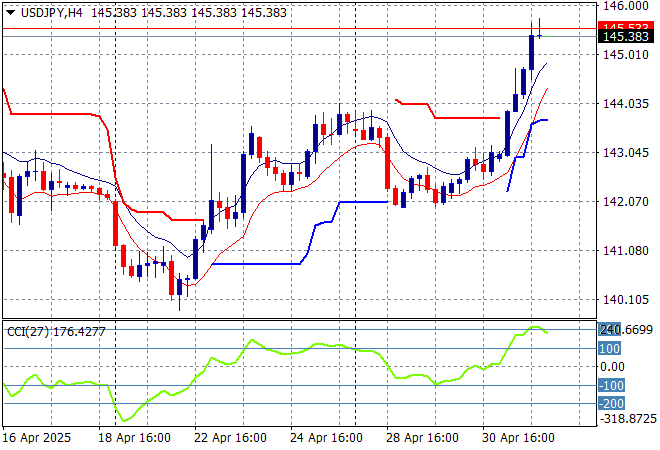Screen dimensions: 660x450
Task: Click the 145.010 price axis label
Action: click(625, 55)
